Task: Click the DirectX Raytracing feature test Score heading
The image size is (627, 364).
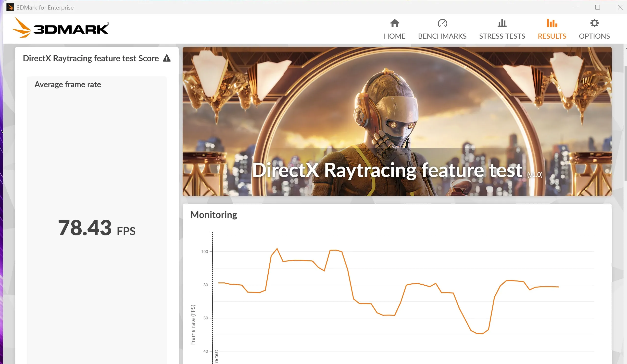Action: pos(91,58)
